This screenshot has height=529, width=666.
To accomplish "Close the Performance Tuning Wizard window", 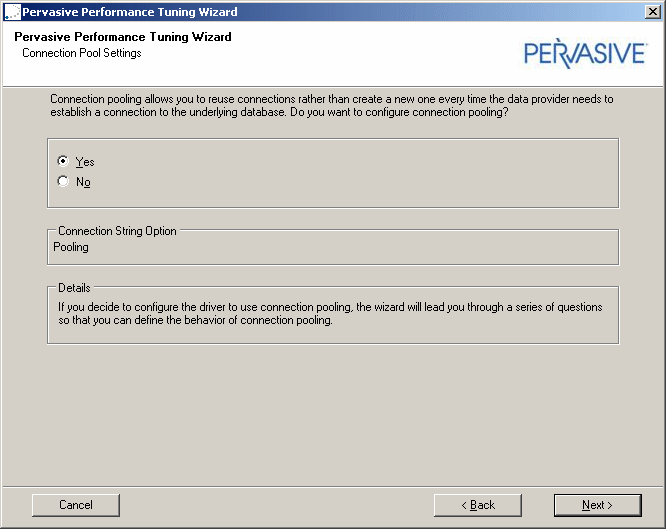I will (x=653, y=12).
